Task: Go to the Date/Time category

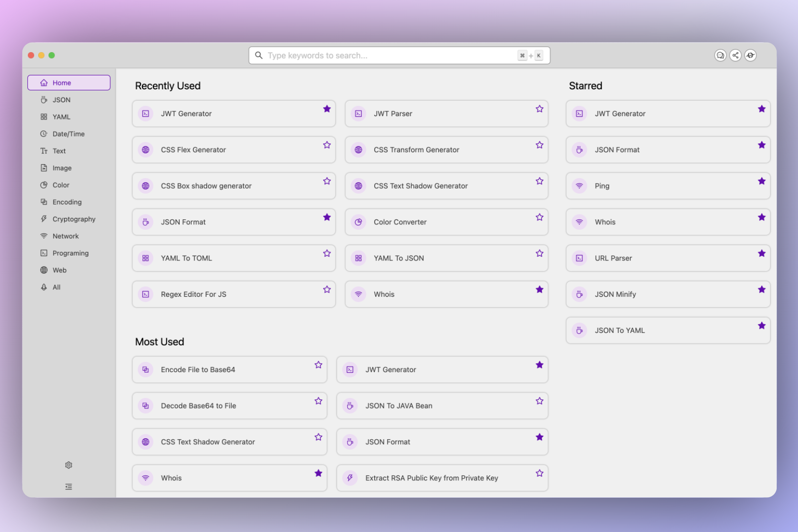Action: tap(68, 134)
